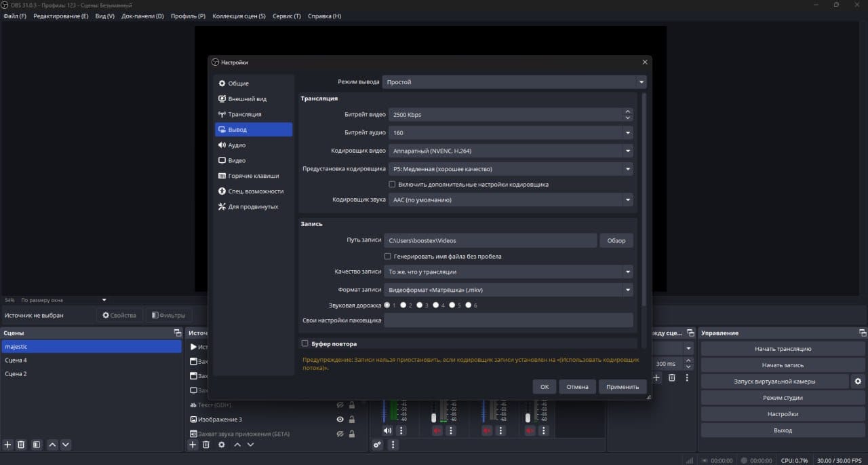
Task: Select the Сцена 2 scene
Action: (92, 374)
